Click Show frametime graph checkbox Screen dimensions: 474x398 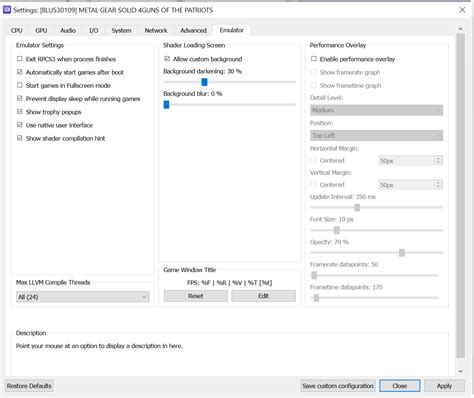pos(314,85)
